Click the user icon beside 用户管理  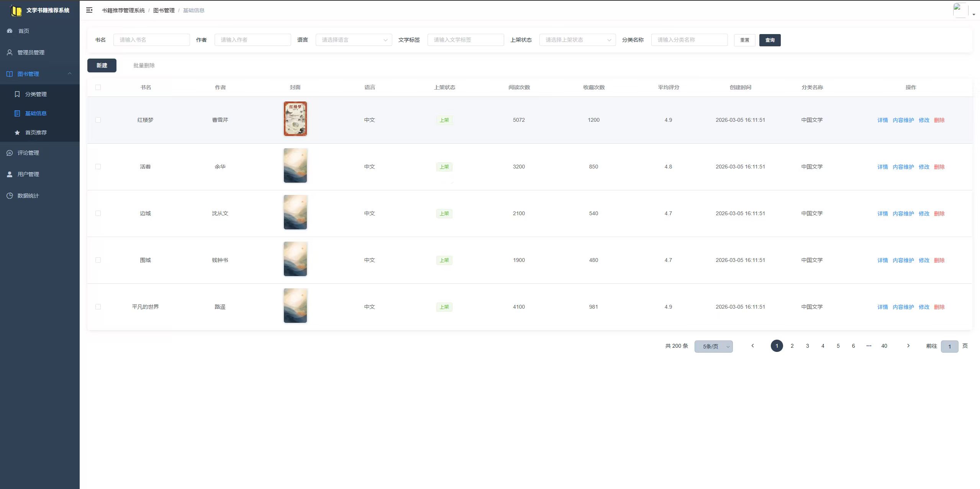10,174
